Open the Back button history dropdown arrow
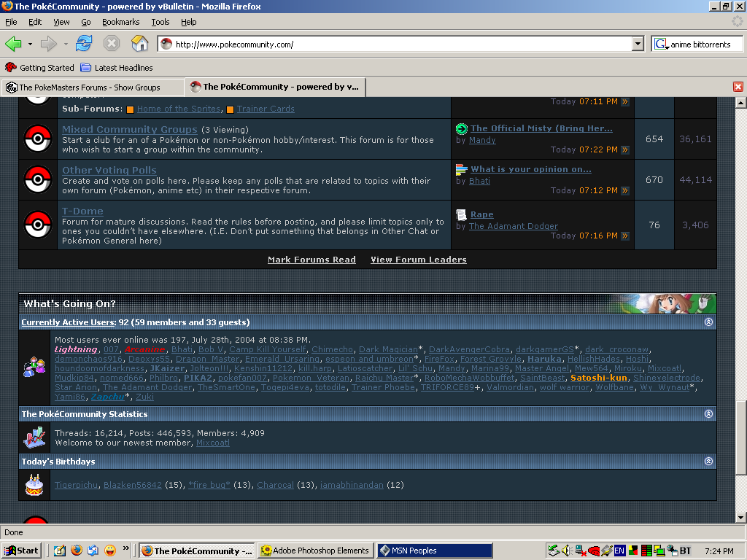The height and width of the screenshot is (560, 747). [30, 44]
